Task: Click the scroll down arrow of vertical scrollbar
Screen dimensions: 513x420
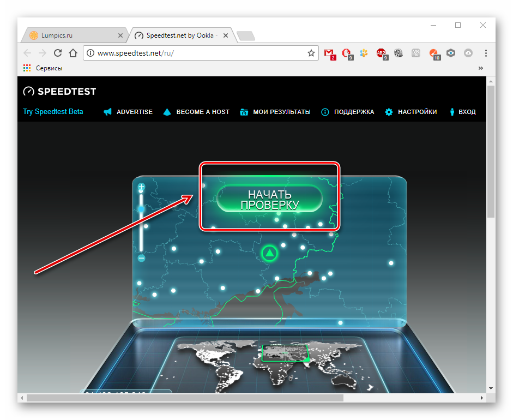Action: tap(491, 388)
